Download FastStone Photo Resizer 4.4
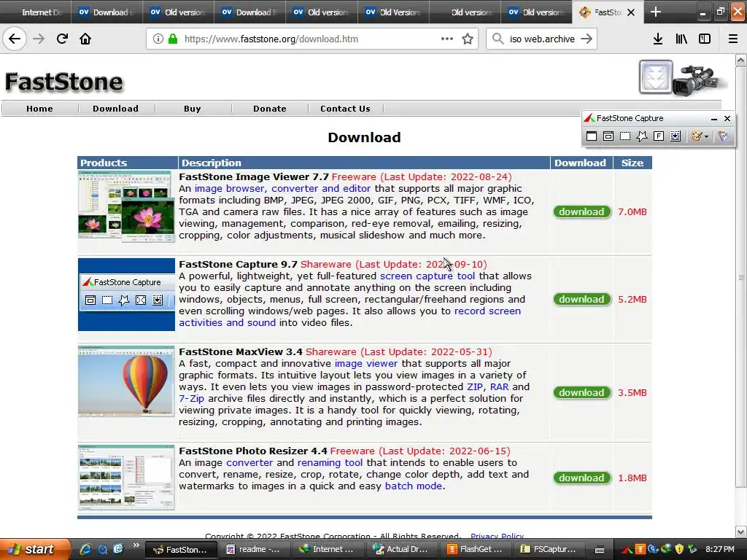 coord(581,478)
